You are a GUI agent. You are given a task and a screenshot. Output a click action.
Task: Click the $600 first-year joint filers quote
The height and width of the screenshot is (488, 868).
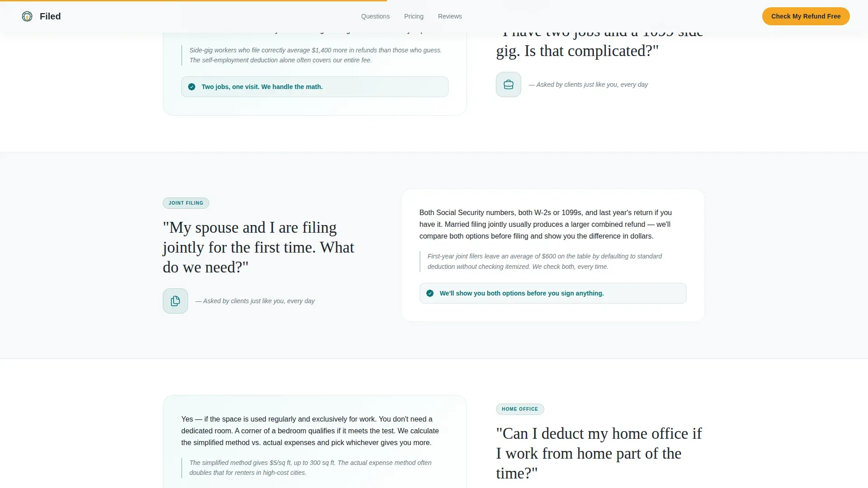(x=545, y=261)
